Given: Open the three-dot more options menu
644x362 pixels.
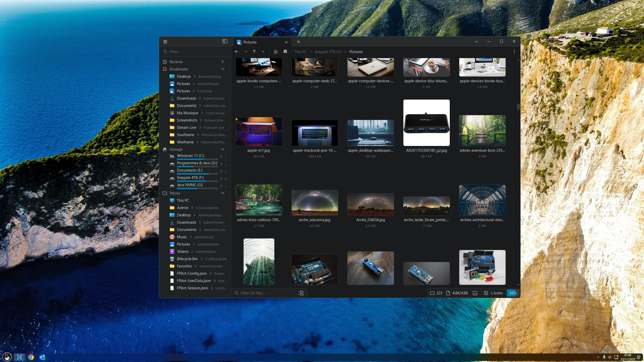Looking at the screenshot, I should pos(514,52).
